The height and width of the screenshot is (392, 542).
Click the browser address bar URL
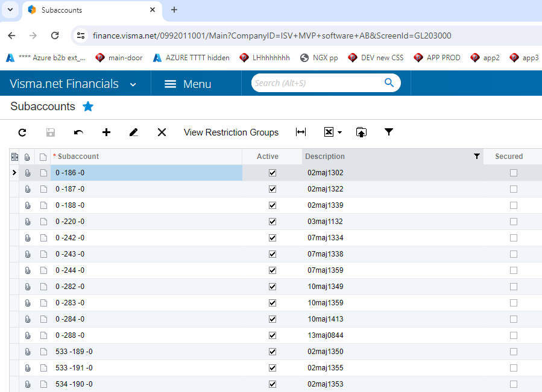(272, 36)
